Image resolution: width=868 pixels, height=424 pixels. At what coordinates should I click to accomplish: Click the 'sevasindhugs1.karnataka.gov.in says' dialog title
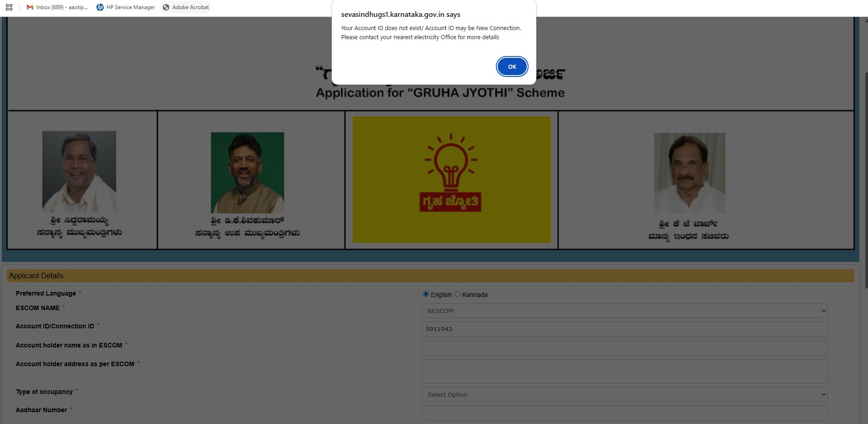pos(401,15)
